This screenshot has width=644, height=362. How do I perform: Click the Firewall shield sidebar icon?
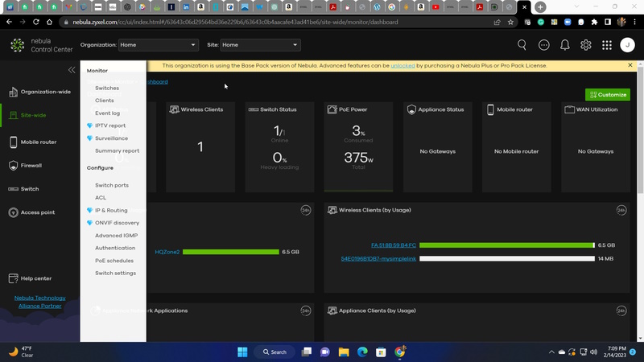coord(13,166)
